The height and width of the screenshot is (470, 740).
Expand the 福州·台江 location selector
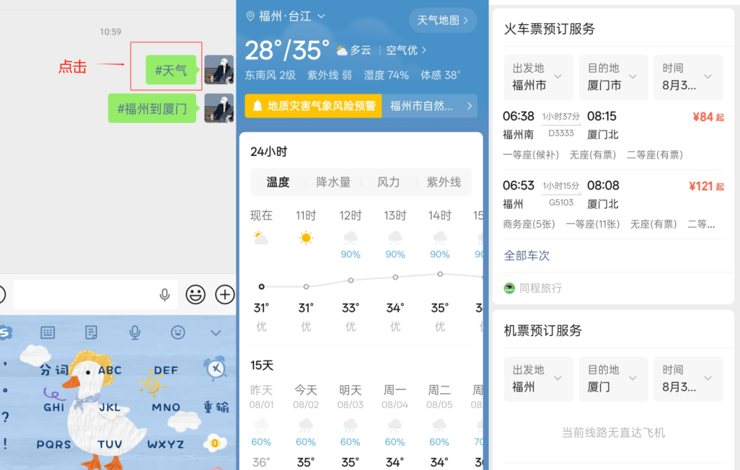click(285, 16)
